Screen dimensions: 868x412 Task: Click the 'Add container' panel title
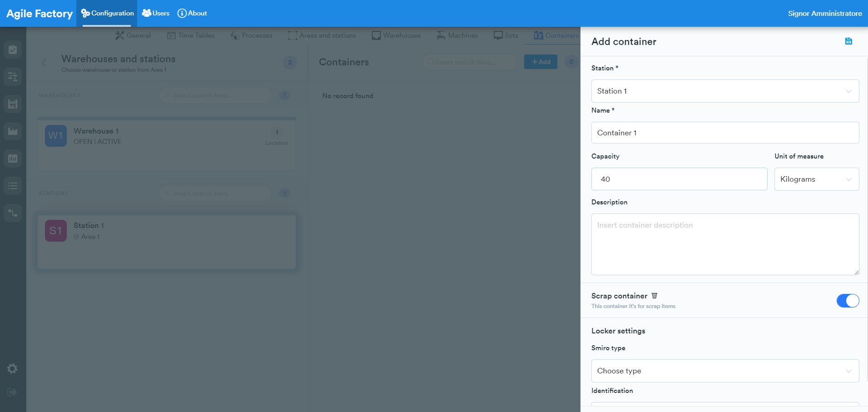(x=624, y=42)
